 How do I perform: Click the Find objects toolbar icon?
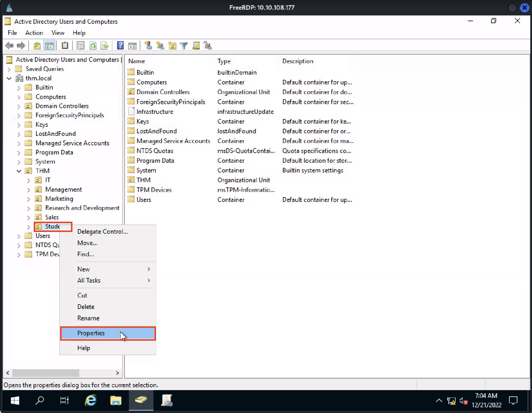196,45
